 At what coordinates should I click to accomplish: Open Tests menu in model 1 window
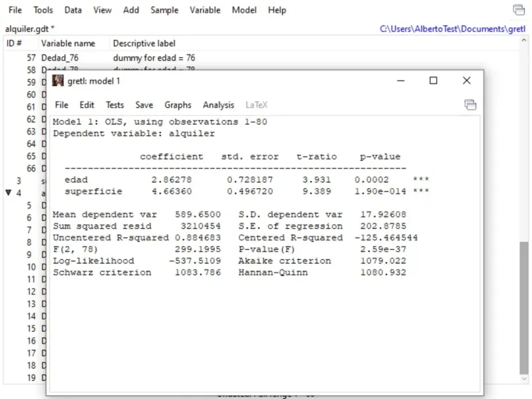(114, 105)
